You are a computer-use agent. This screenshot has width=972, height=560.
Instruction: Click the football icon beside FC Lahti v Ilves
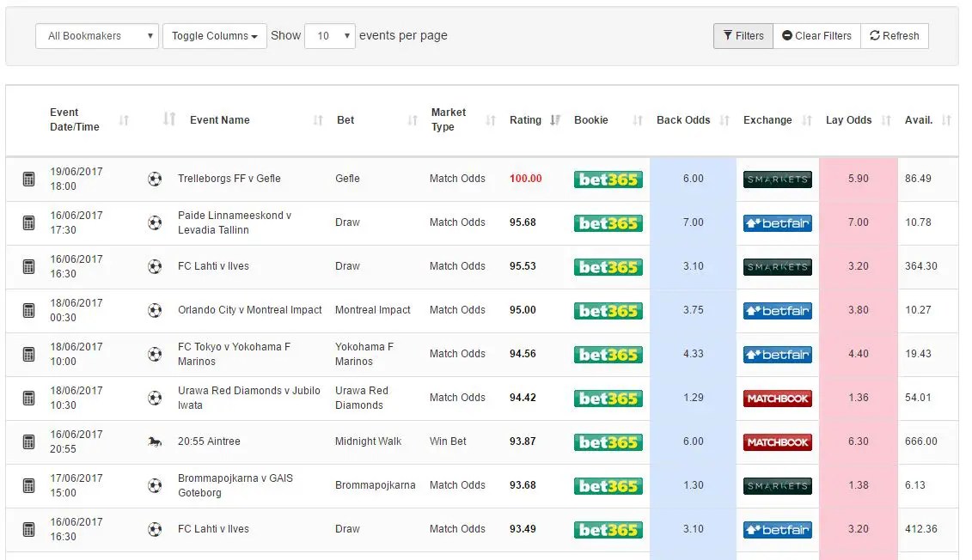point(156,266)
